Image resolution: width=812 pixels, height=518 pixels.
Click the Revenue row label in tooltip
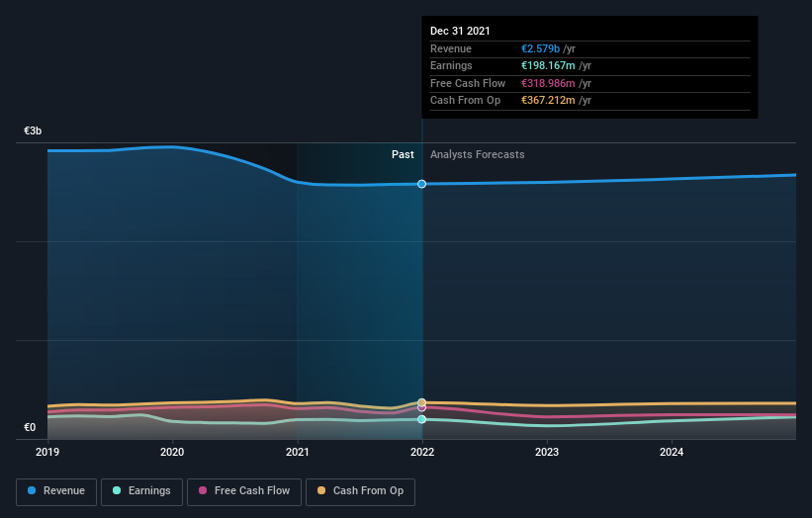[x=451, y=48]
